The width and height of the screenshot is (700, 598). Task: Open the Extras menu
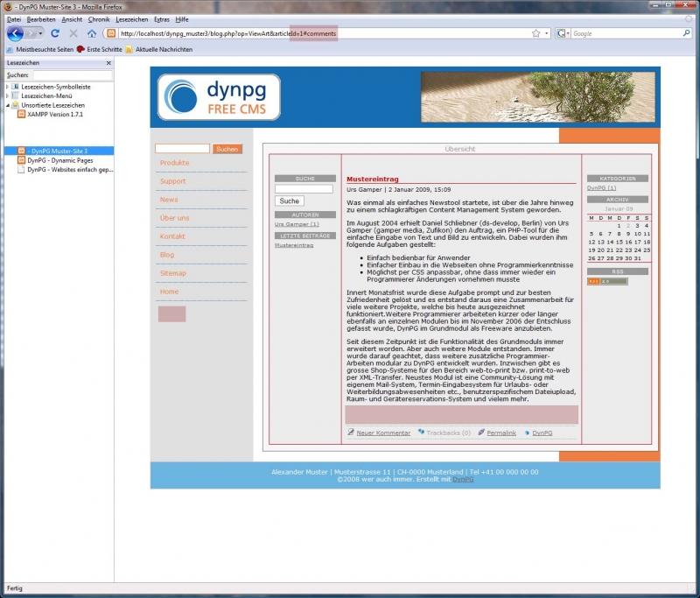click(161, 18)
